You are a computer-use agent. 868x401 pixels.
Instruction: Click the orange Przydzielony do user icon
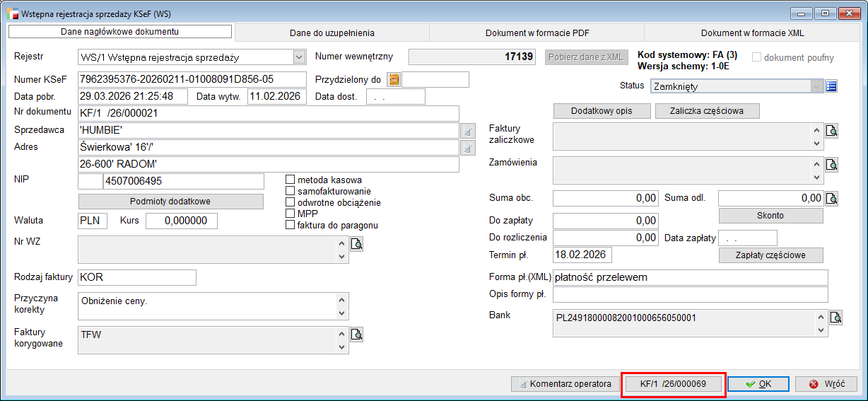[x=394, y=80]
